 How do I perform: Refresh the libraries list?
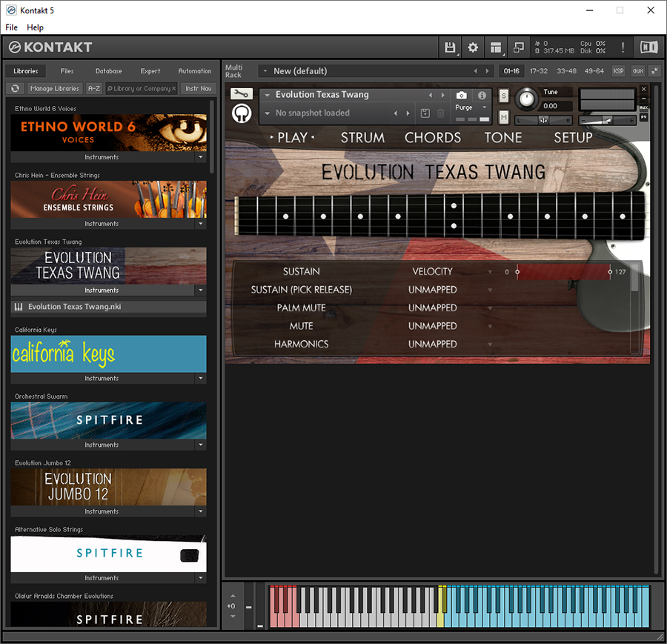tap(16, 88)
